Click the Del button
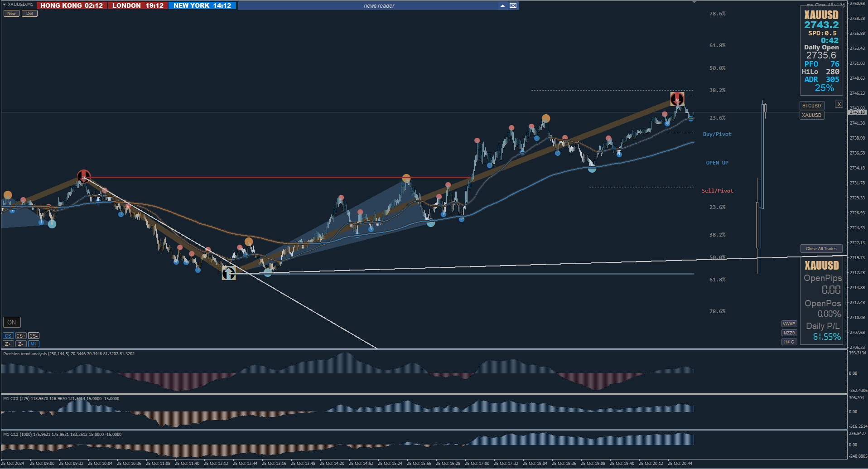868x469 pixels. click(x=29, y=13)
